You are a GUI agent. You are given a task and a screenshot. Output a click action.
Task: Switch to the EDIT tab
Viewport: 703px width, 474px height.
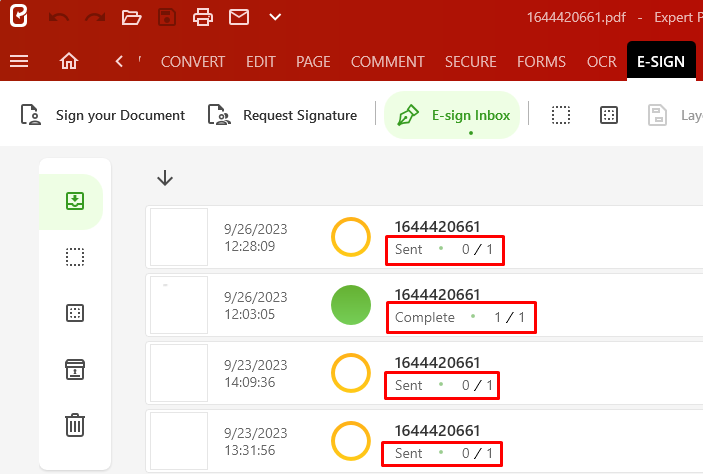tap(260, 61)
